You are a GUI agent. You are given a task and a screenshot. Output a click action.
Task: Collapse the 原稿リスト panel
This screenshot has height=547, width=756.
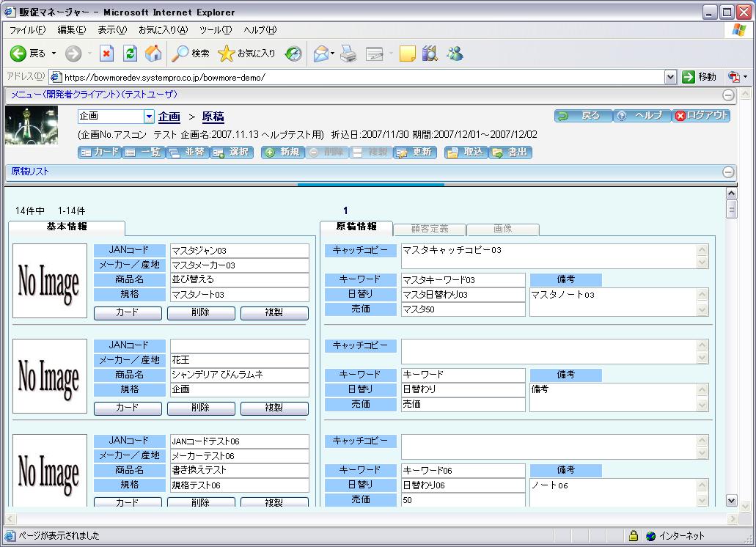pos(728,172)
